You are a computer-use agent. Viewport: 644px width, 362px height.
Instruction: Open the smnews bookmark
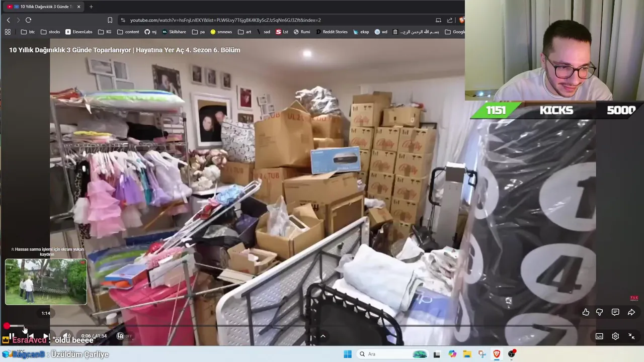point(221,32)
